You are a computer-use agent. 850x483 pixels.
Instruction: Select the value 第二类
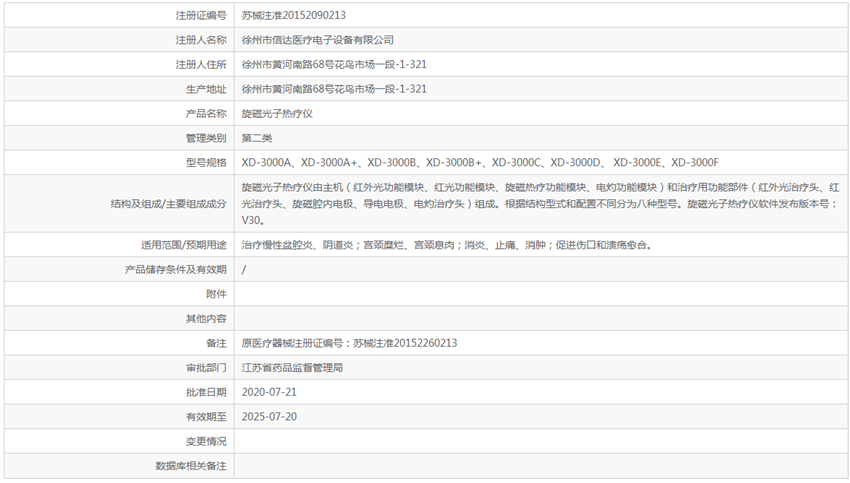[256, 138]
